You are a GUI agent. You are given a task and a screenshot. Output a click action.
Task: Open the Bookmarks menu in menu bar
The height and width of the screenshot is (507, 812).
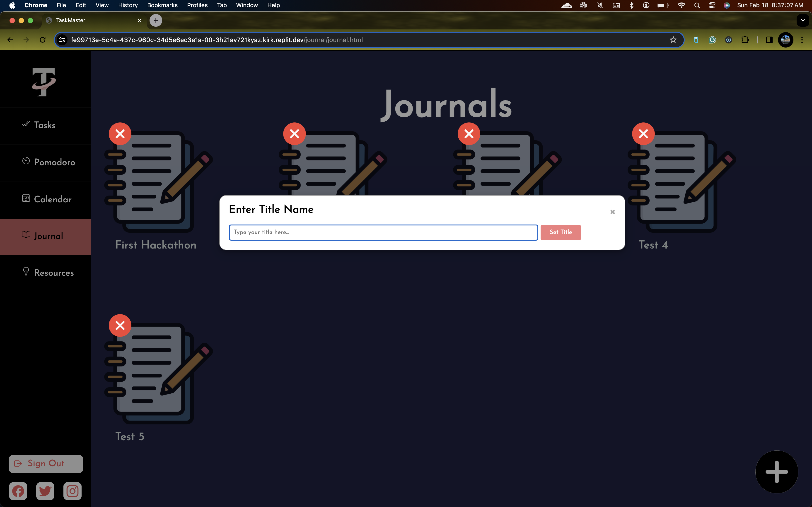pyautogui.click(x=162, y=5)
